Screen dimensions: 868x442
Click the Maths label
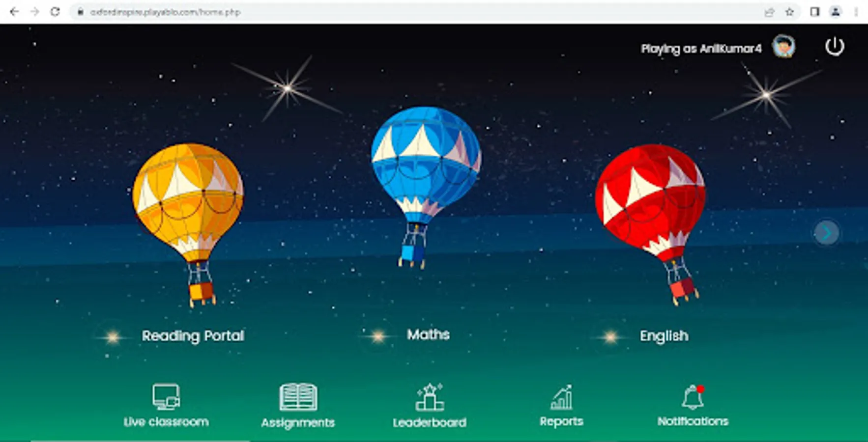[x=428, y=334]
